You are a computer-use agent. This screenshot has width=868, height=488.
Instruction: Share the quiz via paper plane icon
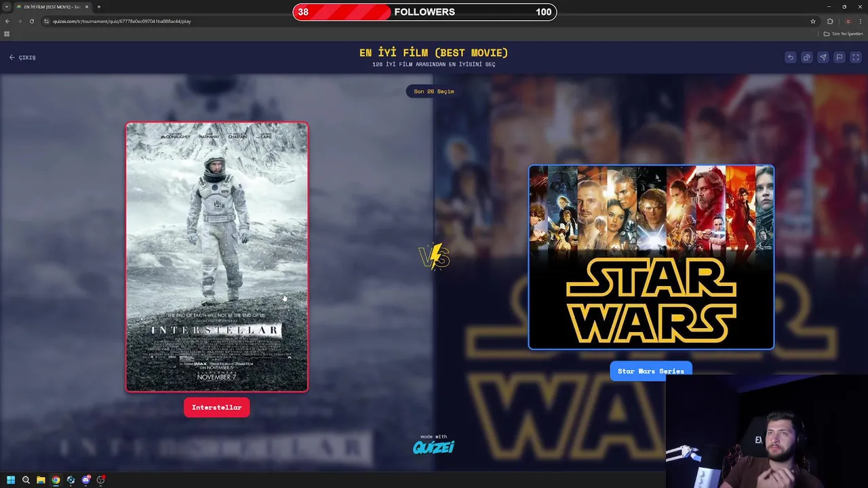click(x=823, y=58)
